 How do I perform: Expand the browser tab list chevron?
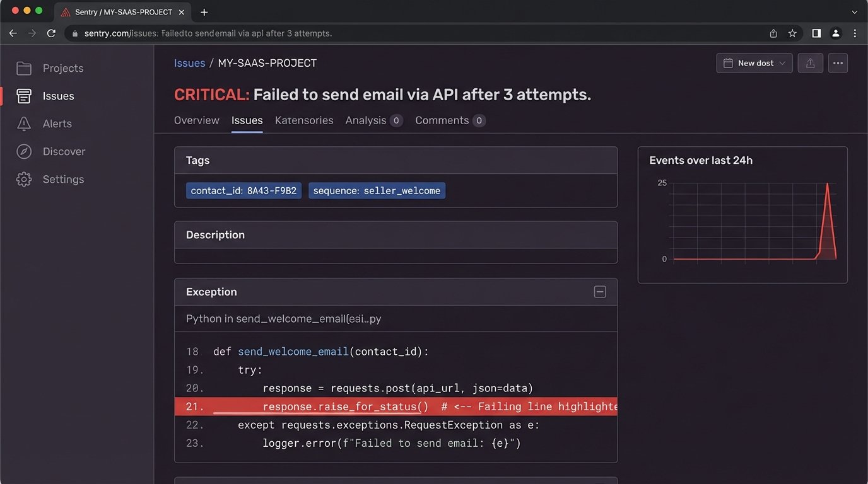tap(855, 12)
